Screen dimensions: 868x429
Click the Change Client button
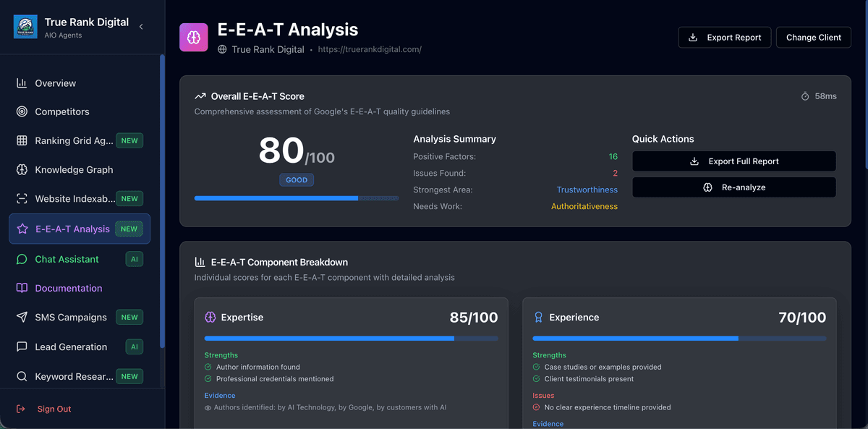(813, 38)
